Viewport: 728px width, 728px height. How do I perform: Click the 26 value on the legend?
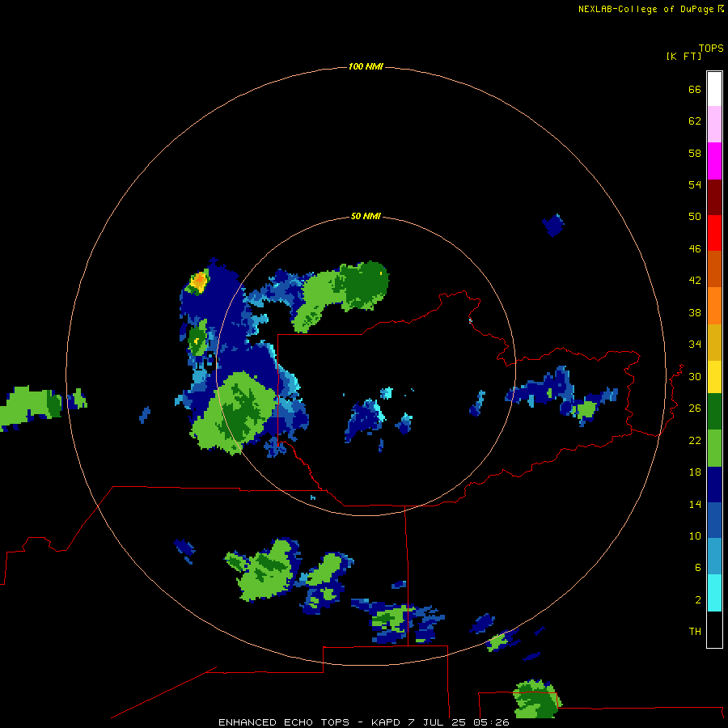click(x=695, y=408)
